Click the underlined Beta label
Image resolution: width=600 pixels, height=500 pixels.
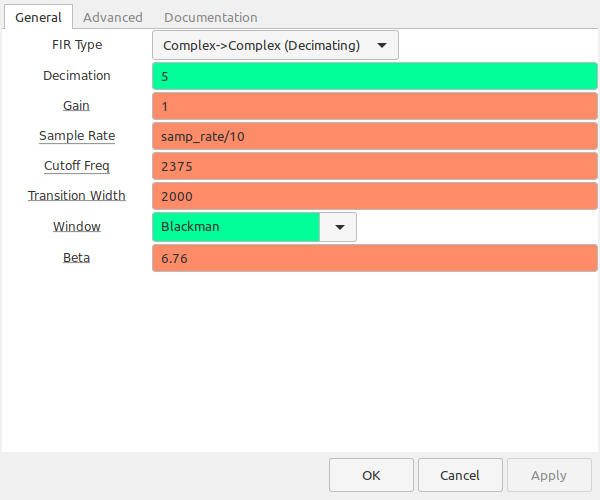77,258
